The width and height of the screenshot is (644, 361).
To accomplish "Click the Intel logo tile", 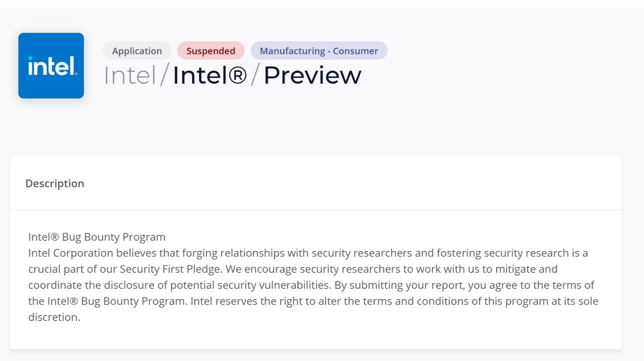I will 51,66.
